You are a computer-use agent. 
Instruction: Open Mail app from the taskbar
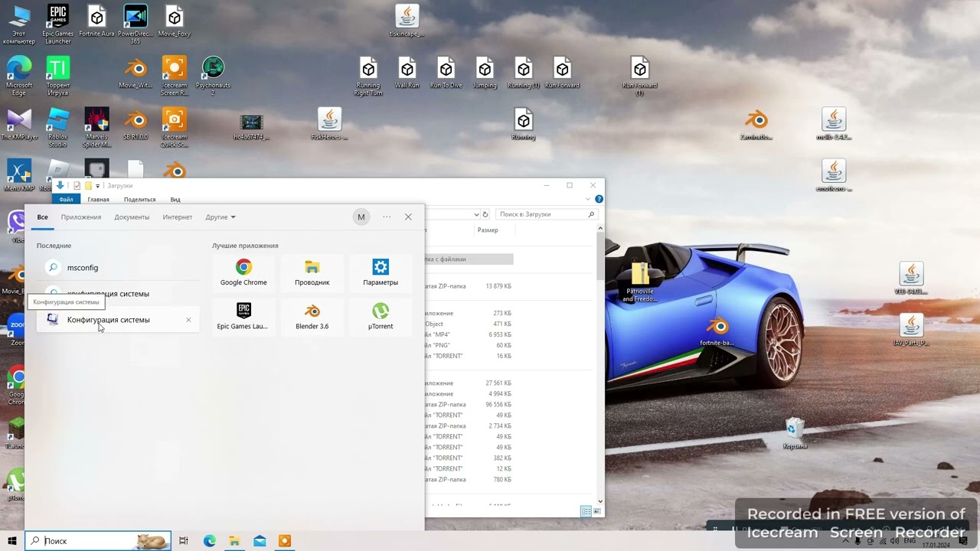tap(260, 541)
